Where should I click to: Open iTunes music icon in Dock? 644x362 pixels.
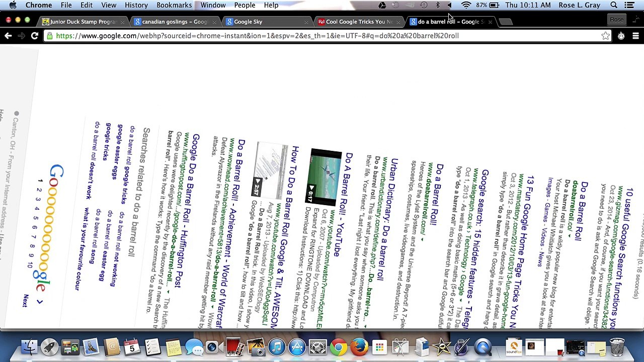(276, 347)
